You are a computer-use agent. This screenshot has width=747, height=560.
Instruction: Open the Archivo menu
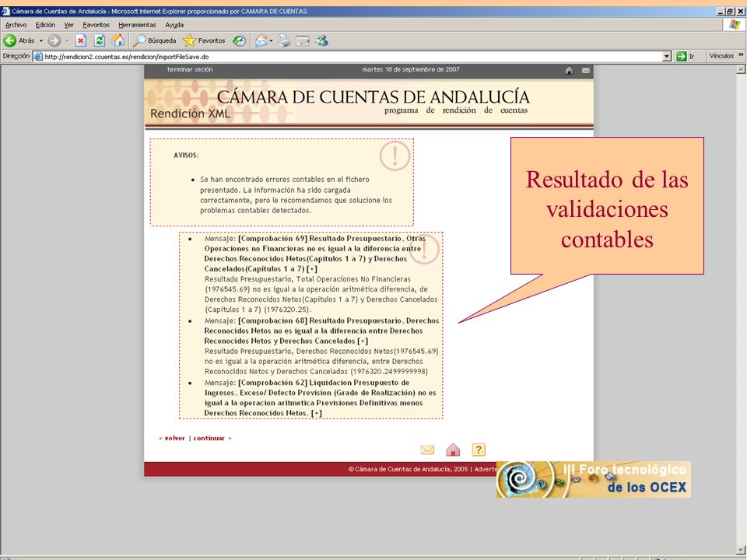pyautogui.click(x=16, y=25)
